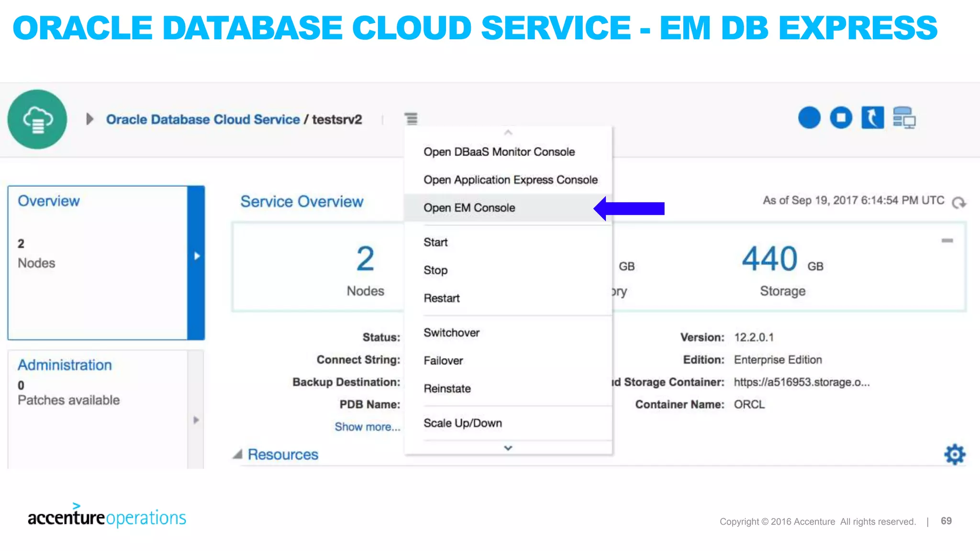Click the Service Overview heading
Screen dimensions: 980x551
tap(302, 201)
